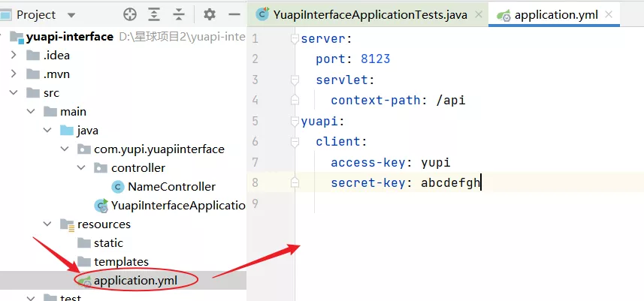Collapse the controller package chevron

pos(81,167)
